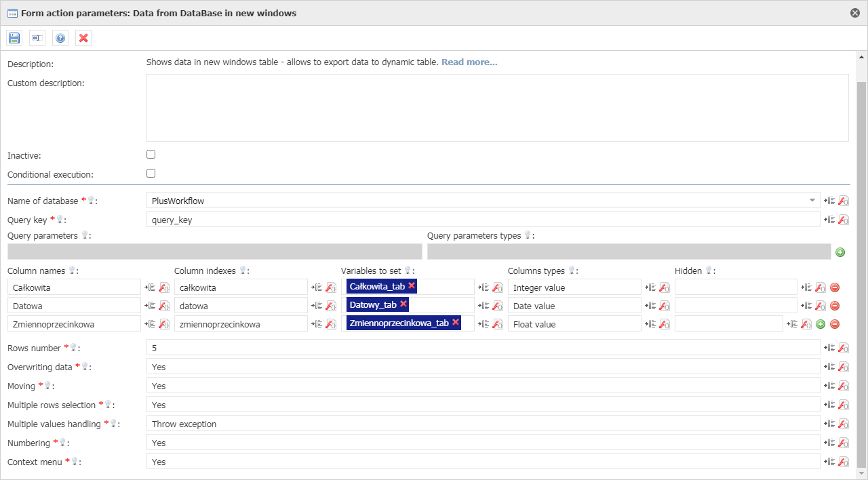Click the vertical scrollbar of the dialog
This screenshot has width=868, height=480.
point(862,275)
